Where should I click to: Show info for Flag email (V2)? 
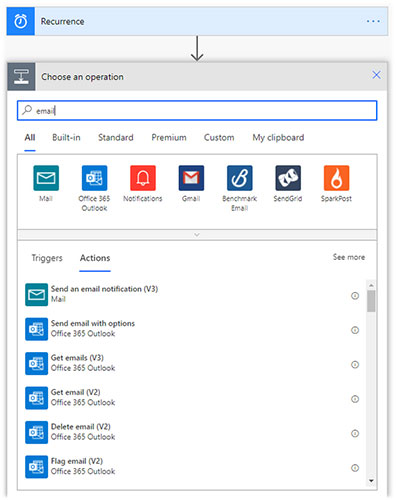coord(355,468)
